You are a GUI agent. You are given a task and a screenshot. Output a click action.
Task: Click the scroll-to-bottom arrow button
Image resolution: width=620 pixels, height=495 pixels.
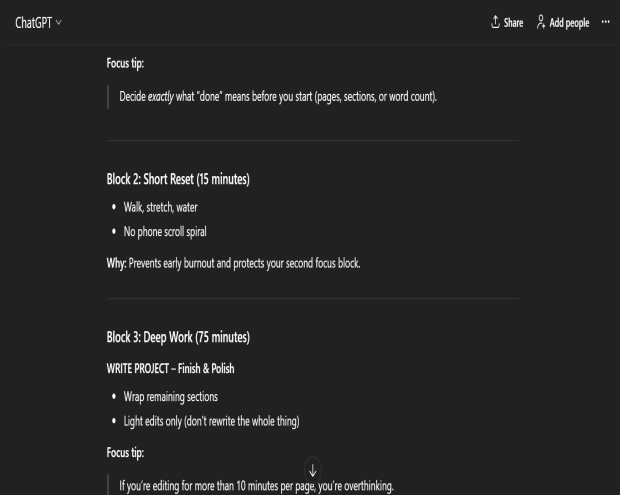pos(312,469)
